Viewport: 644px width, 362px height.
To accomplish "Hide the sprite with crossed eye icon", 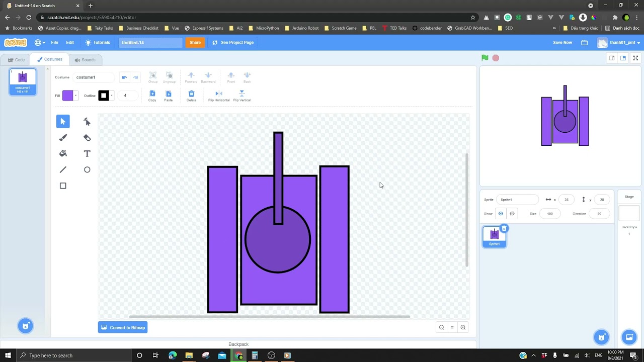I will tap(512, 214).
